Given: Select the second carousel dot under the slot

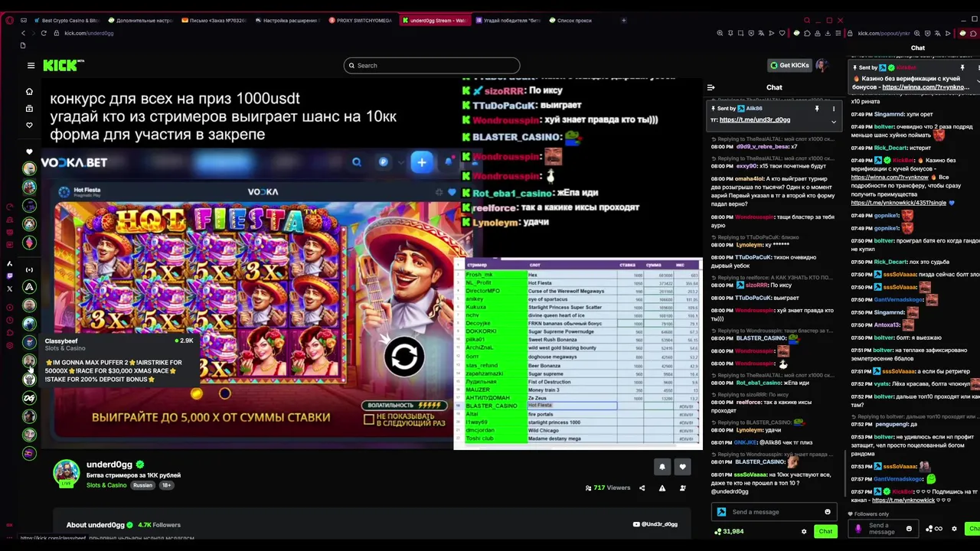Looking at the screenshot, I should click(224, 393).
